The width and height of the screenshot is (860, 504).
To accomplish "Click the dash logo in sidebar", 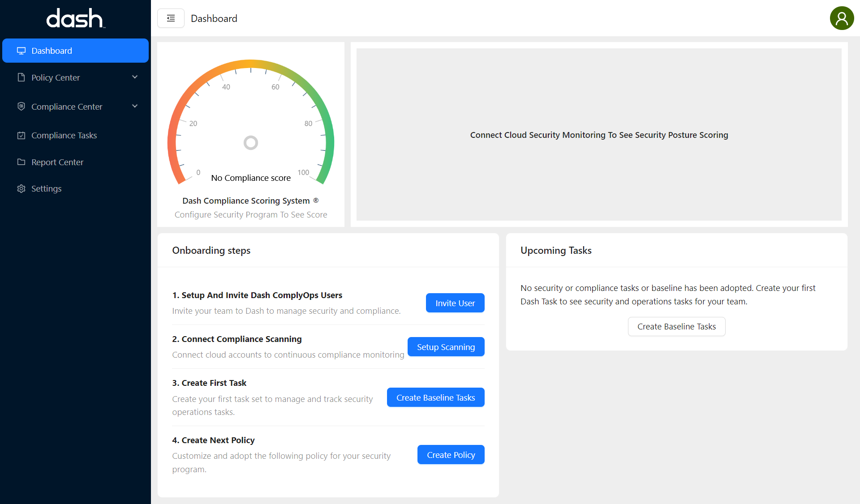I will point(75,18).
